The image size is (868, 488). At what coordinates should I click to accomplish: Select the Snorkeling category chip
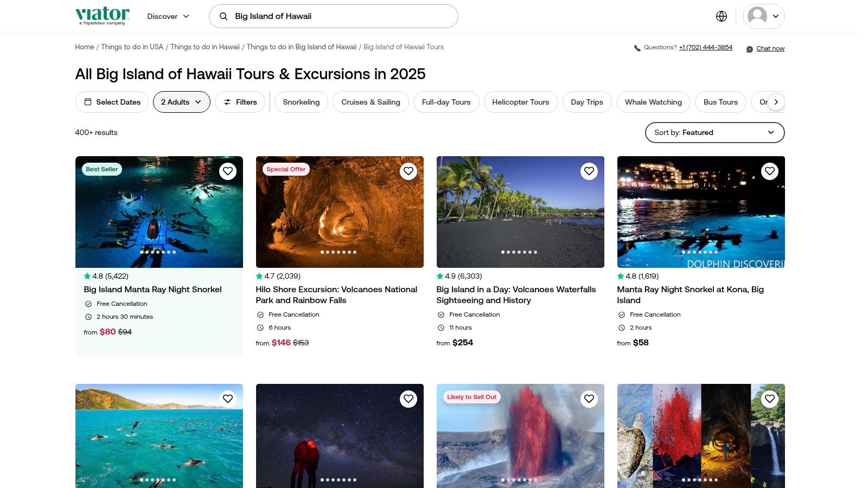tap(301, 102)
